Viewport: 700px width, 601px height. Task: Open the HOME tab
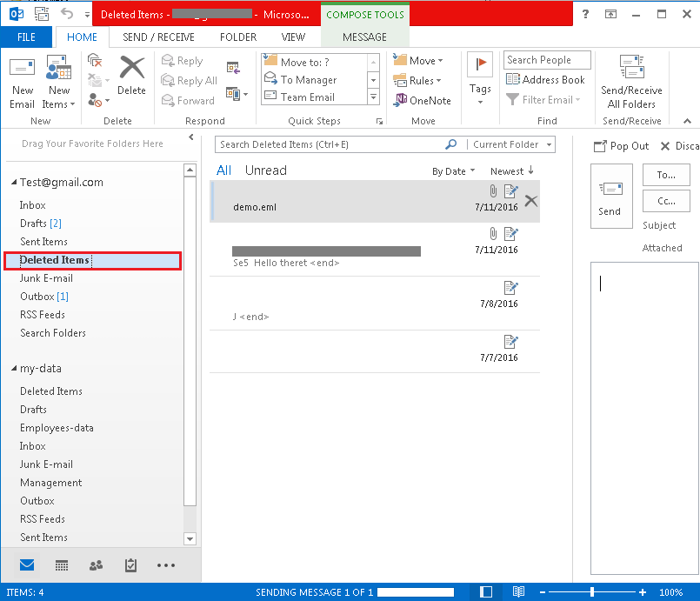[82, 37]
